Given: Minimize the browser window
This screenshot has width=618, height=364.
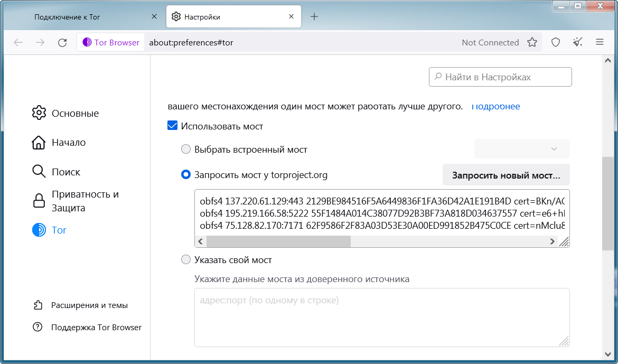Looking at the screenshot, I should click(561, 6).
